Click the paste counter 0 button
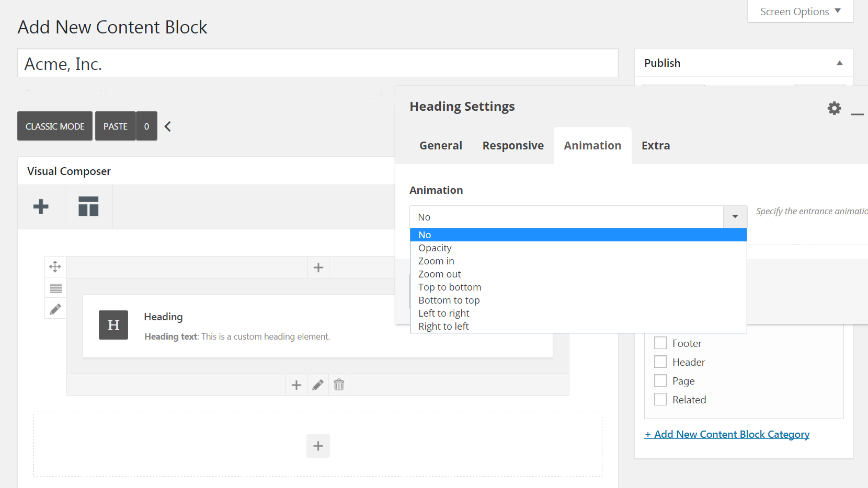 147,126
